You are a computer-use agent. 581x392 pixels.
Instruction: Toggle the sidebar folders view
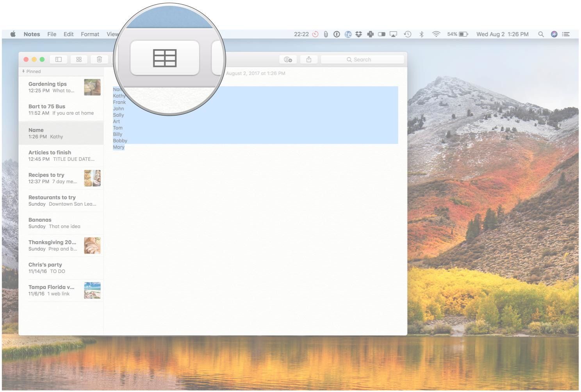click(x=59, y=59)
